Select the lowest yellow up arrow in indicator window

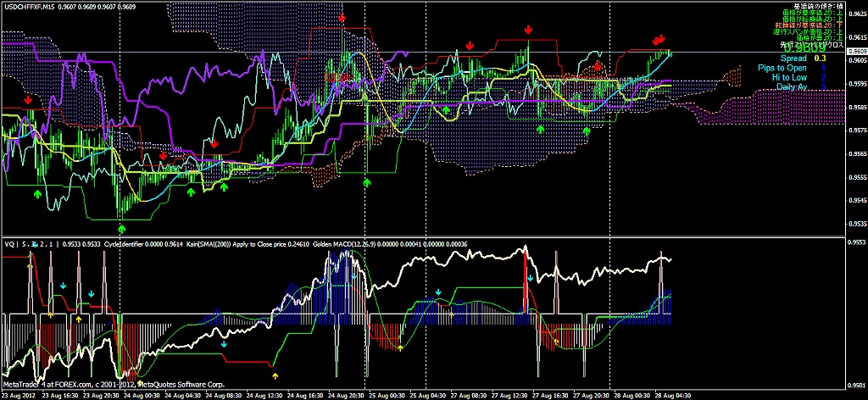tap(274, 373)
